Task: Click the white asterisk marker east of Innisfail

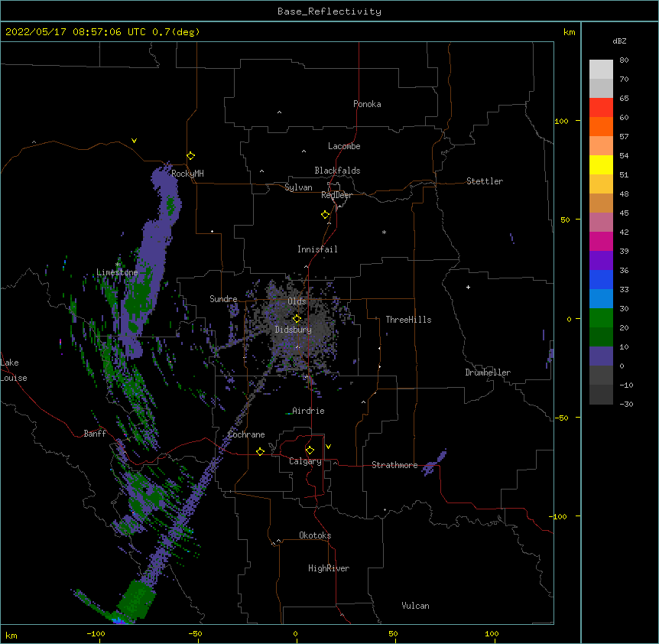Action: click(x=384, y=233)
